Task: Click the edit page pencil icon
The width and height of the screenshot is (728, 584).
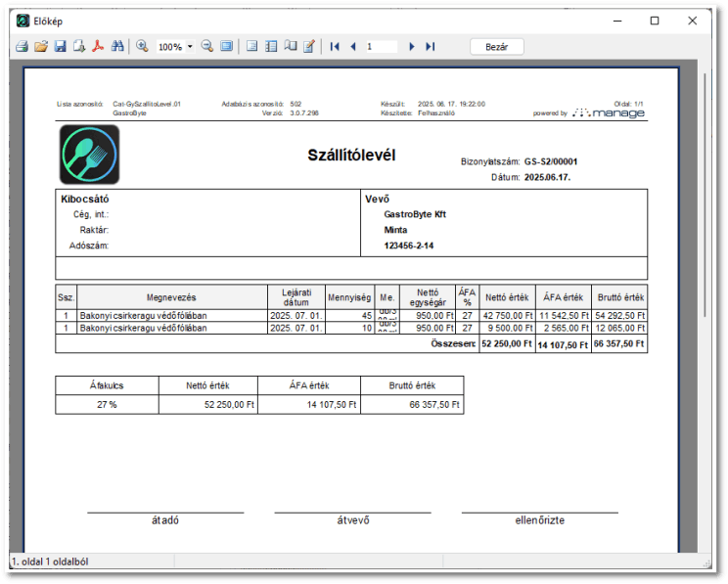Action: [x=309, y=46]
